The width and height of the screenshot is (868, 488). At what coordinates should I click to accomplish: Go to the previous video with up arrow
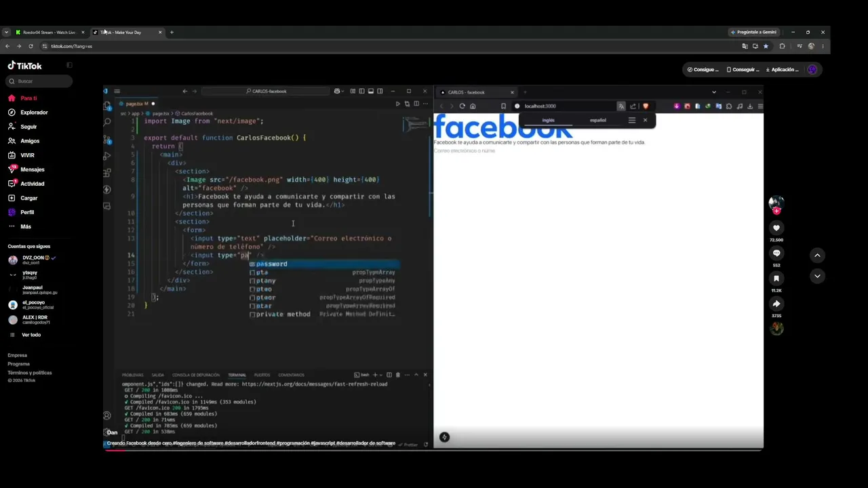[817, 255]
